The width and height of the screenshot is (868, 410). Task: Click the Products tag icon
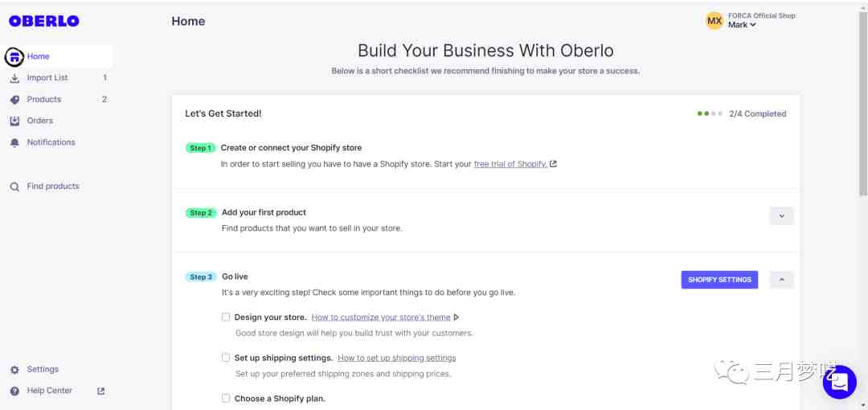click(14, 100)
